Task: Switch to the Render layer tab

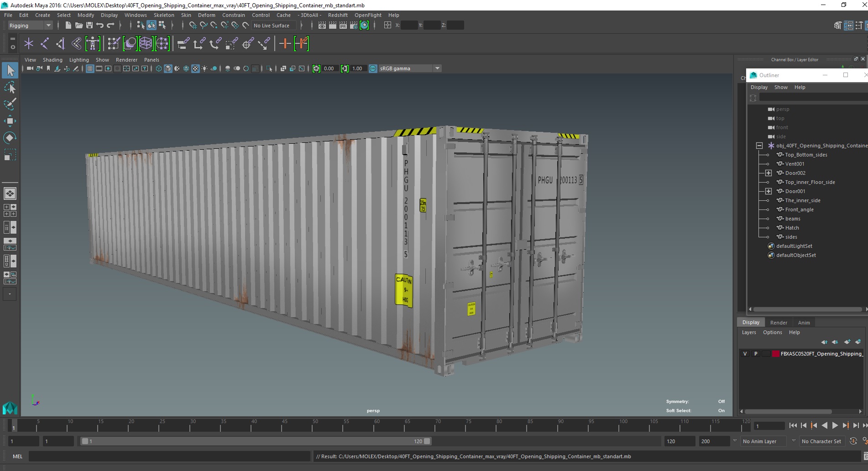Action: coord(779,323)
